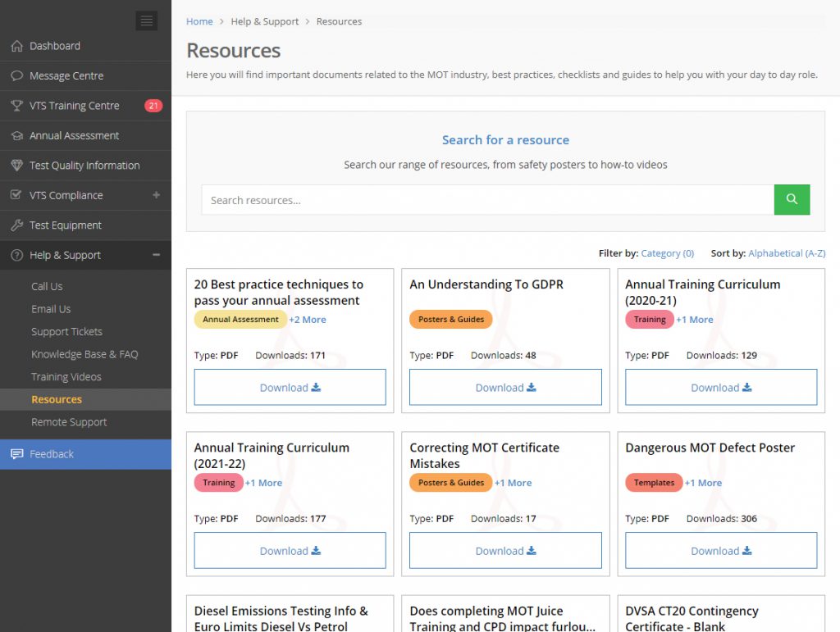Viewport: 840px width, 632px height.
Task: Click the Diesel Emissions Testing Info card title
Action: pos(281,619)
